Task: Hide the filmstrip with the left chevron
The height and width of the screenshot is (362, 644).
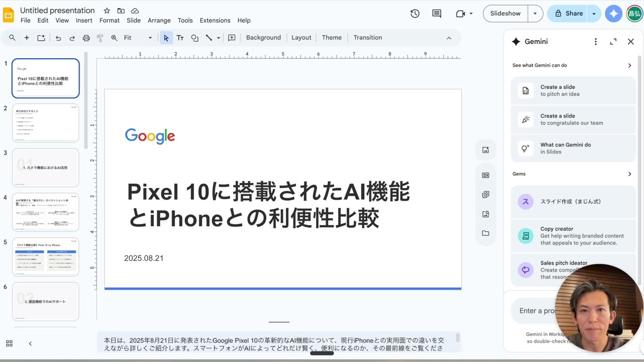Action: [30, 343]
